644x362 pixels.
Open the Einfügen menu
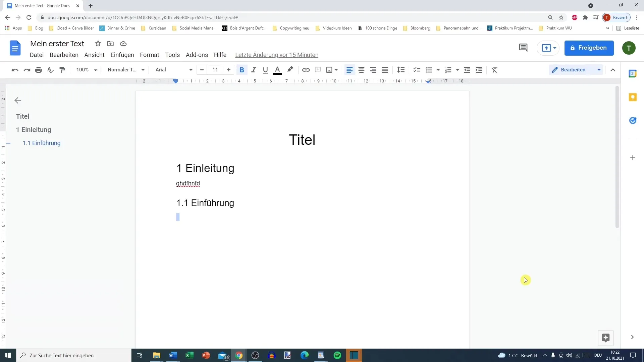coord(122,55)
